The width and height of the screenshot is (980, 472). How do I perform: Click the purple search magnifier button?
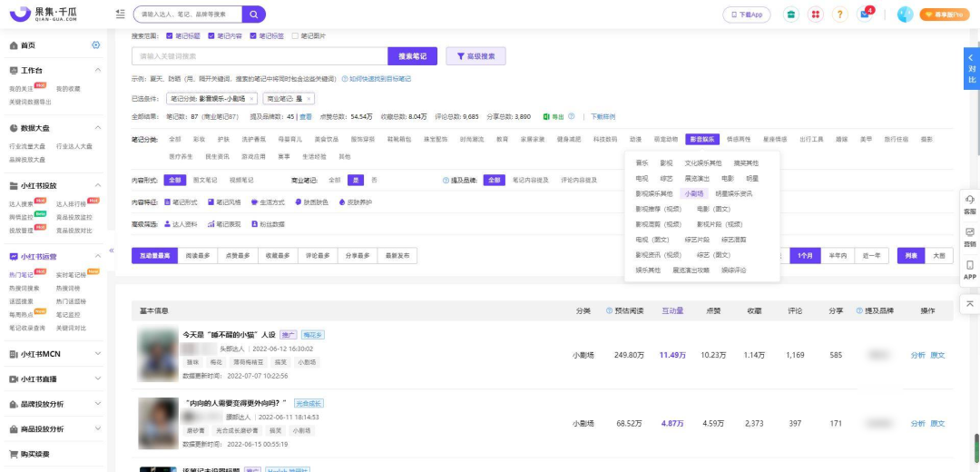tap(254, 15)
